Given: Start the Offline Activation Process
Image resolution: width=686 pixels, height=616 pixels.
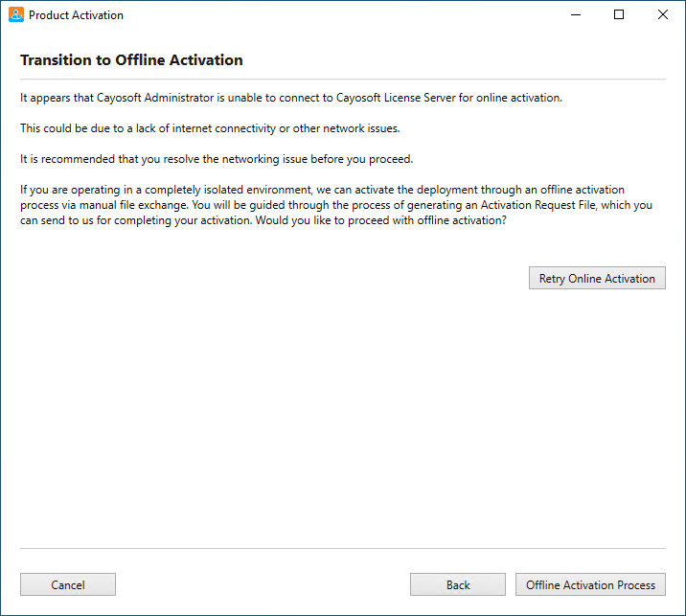Looking at the screenshot, I should coord(590,584).
